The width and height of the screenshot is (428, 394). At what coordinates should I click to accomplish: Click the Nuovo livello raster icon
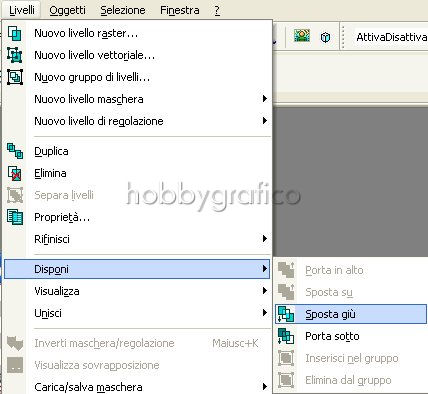15,33
